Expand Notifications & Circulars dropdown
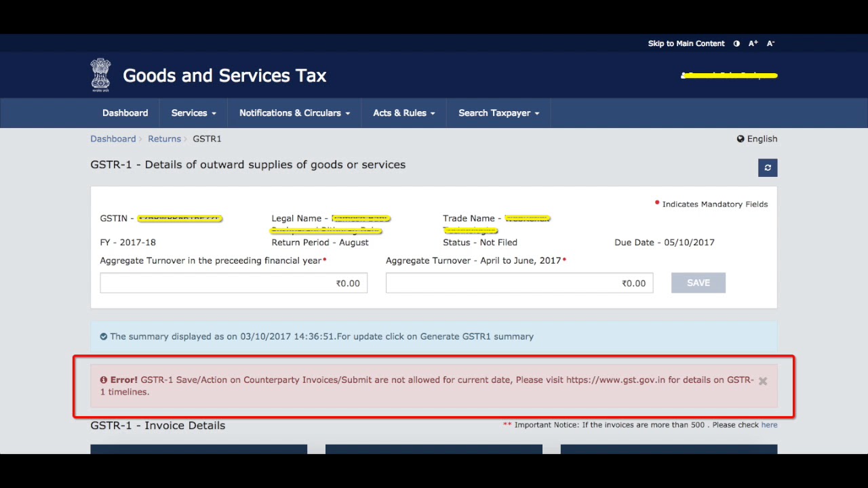This screenshot has height=488, width=868. point(294,113)
